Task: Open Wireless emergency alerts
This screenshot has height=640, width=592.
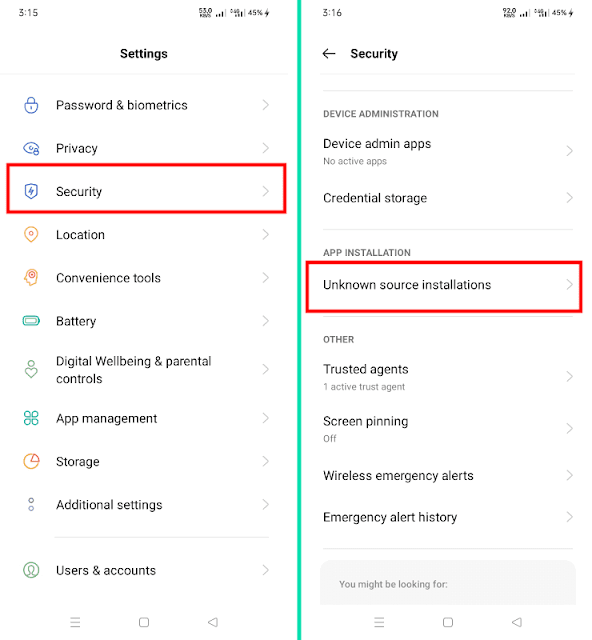Action: tap(448, 476)
